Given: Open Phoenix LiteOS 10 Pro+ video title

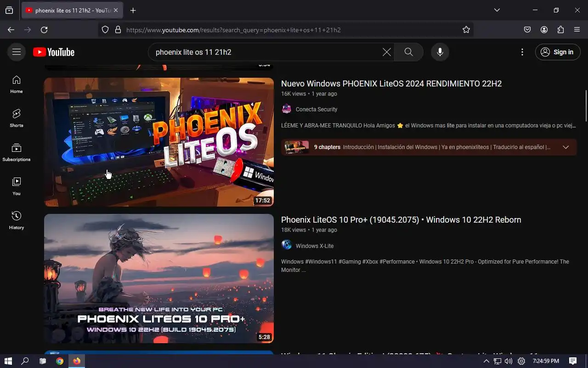Looking at the screenshot, I should click(401, 220).
